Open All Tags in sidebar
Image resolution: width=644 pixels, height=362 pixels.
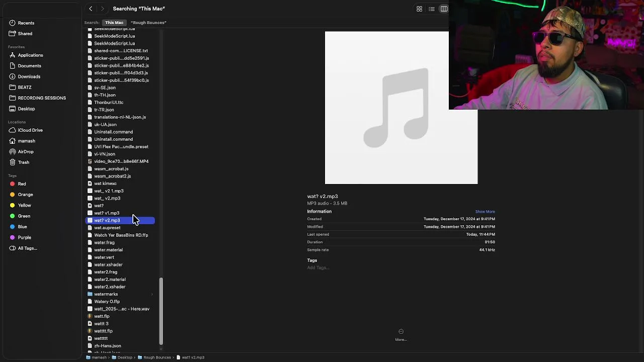tap(28, 248)
